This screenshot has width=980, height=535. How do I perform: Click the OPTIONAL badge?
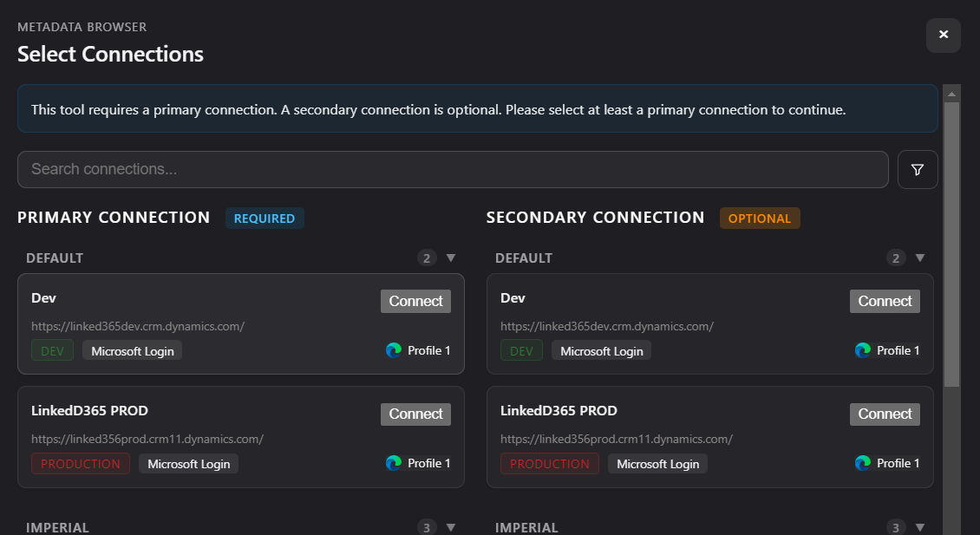pos(760,219)
